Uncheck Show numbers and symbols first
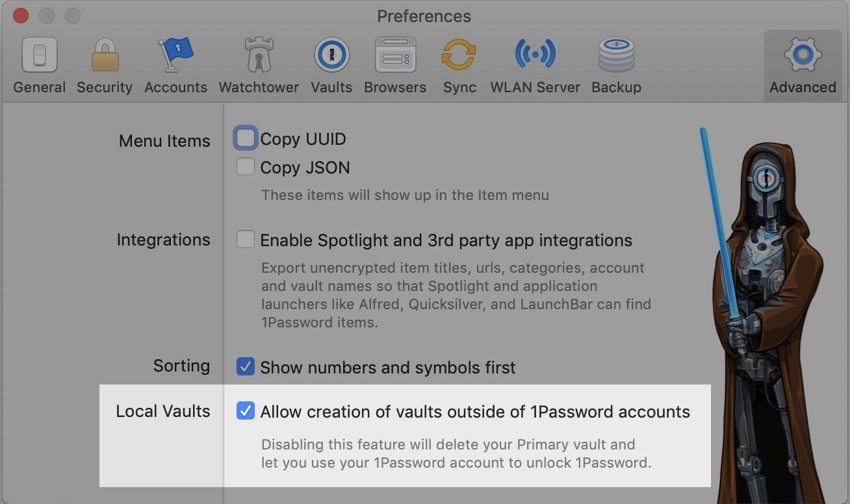Screen dimensions: 850x504 pos(246,367)
